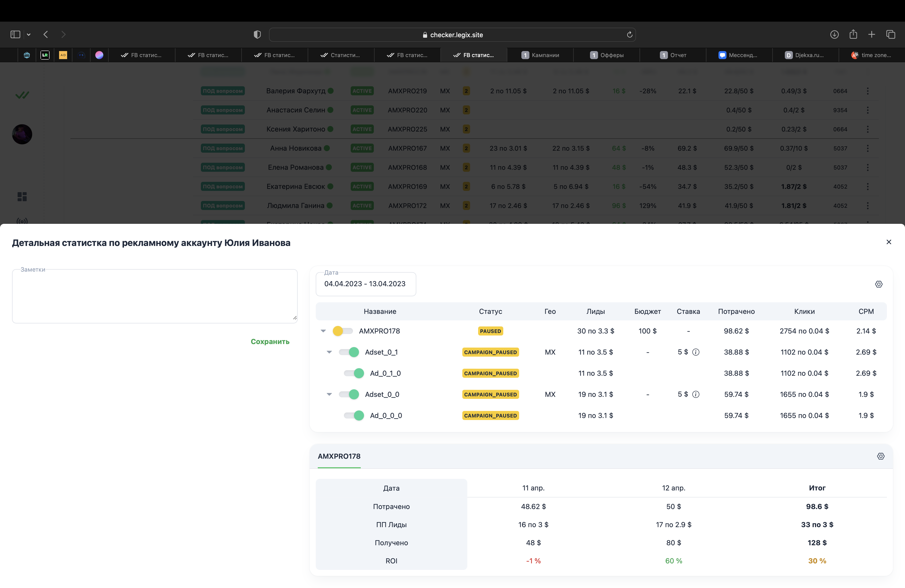Reload page with the refresh icon
905x588 pixels.
(x=629, y=35)
